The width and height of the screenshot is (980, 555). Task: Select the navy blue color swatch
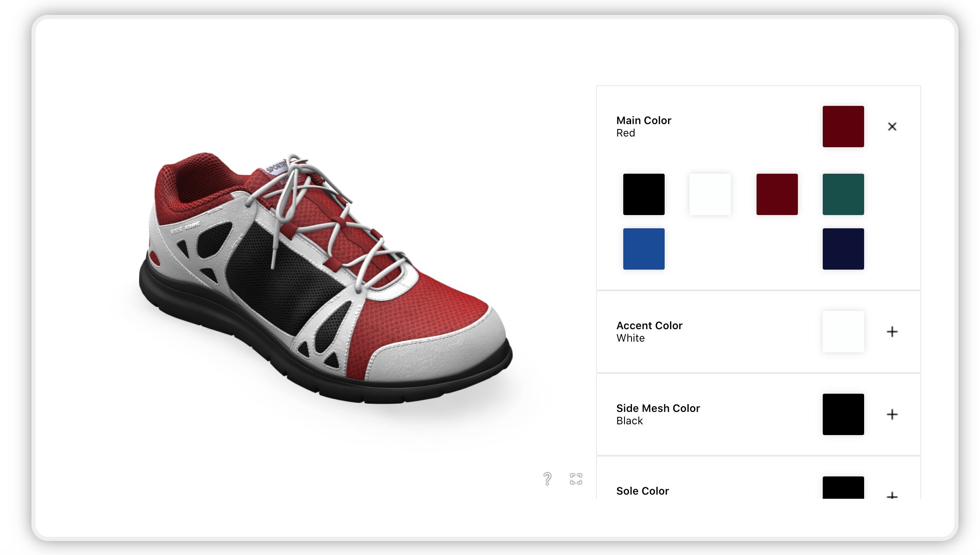[x=843, y=249]
